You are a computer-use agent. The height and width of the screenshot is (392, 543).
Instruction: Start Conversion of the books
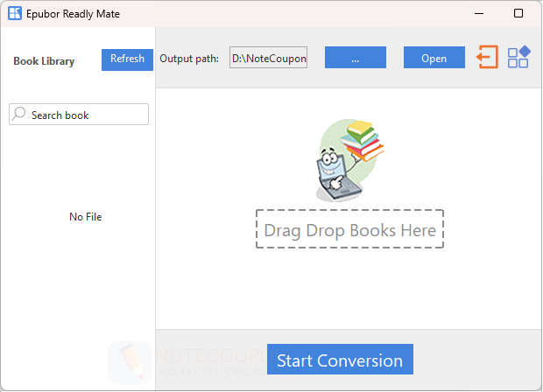[340, 359]
